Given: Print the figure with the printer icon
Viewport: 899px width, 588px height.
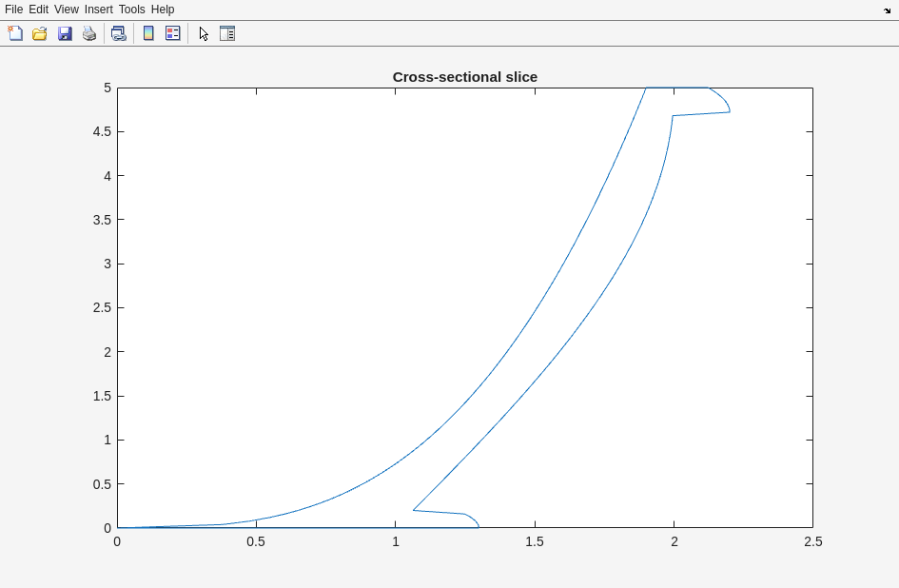Looking at the screenshot, I should coord(89,33).
